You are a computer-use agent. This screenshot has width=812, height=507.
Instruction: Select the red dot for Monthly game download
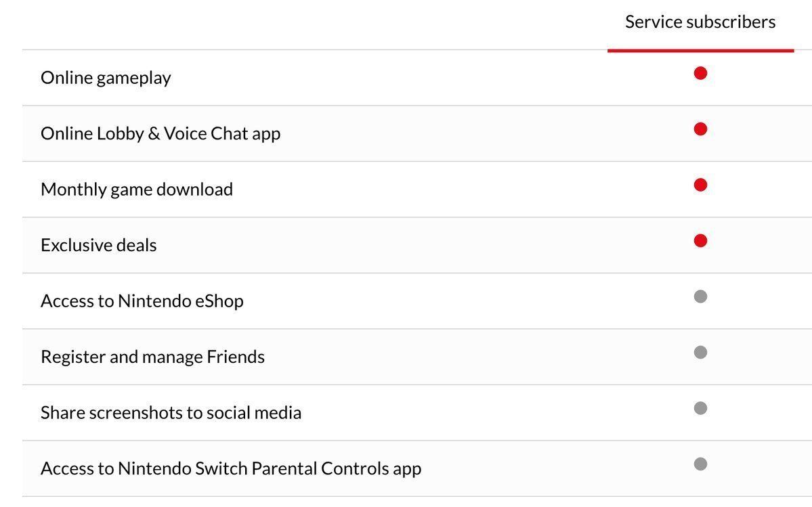700,185
